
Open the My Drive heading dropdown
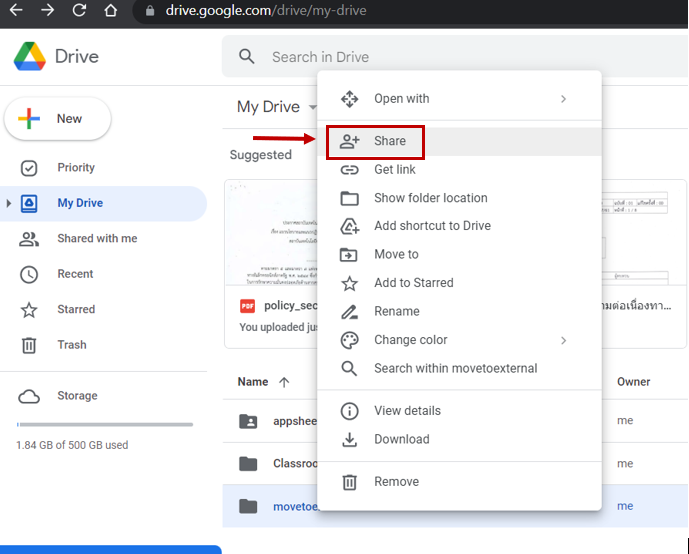click(312, 107)
